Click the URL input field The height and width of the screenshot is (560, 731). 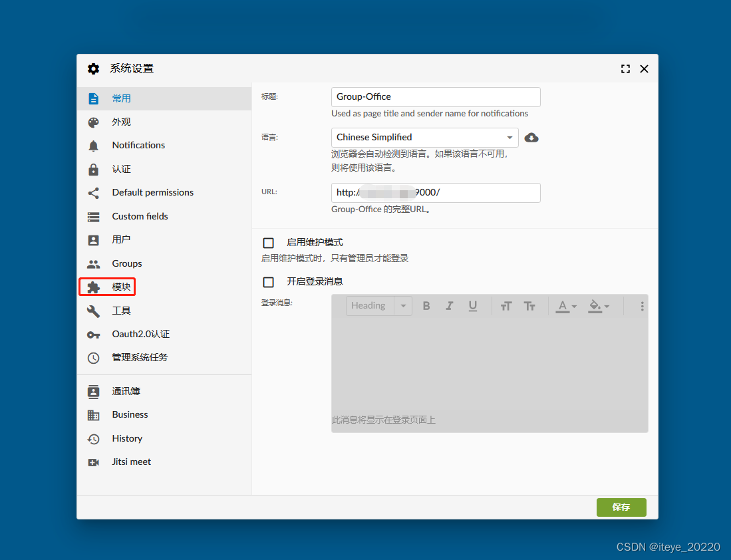(436, 193)
